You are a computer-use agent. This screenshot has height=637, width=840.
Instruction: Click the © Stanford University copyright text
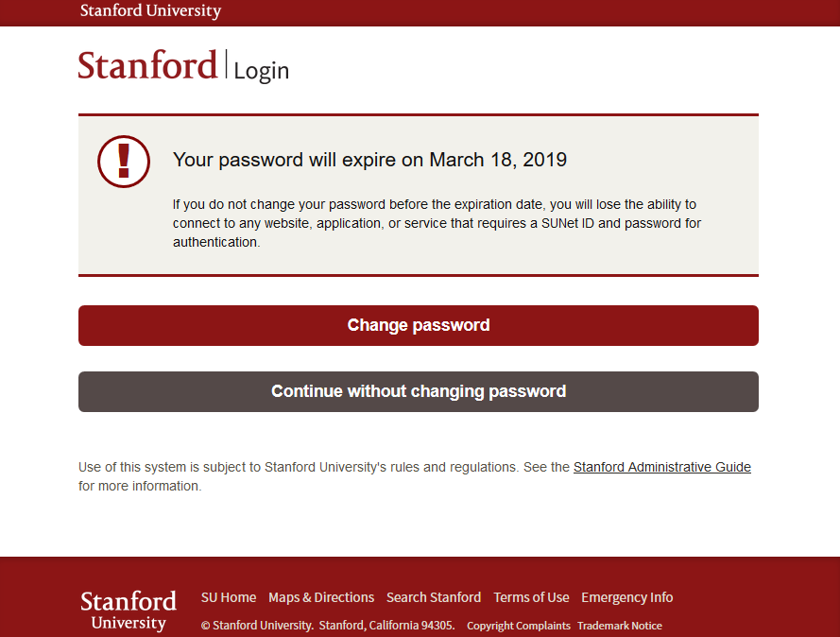[x=257, y=626]
